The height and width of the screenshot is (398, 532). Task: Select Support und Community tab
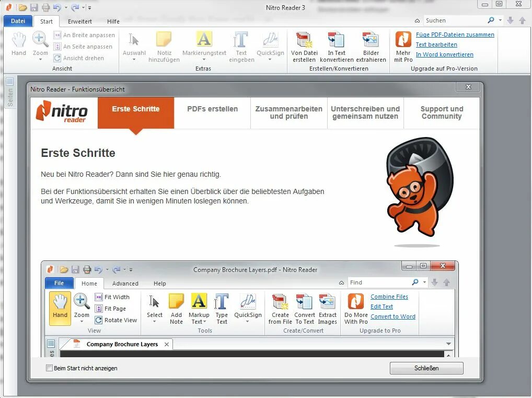(442, 113)
